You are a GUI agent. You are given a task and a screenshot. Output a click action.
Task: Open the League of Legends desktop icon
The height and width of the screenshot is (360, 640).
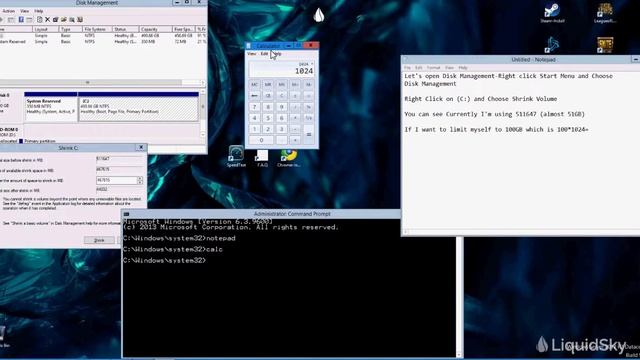click(604, 13)
